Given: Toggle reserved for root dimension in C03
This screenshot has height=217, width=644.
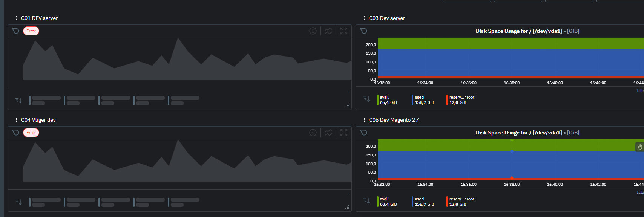Looking at the screenshot, I should [461, 100].
